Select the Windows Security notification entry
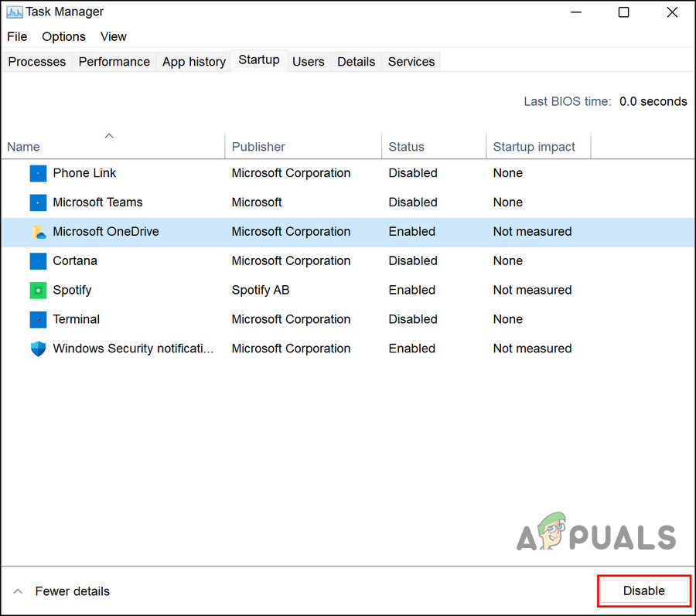696x616 pixels. pyautogui.click(x=155, y=349)
